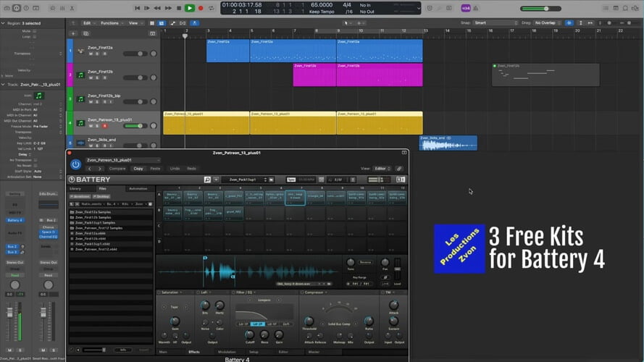Click the drum icon of Zvon_First12a track

tap(80, 51)
